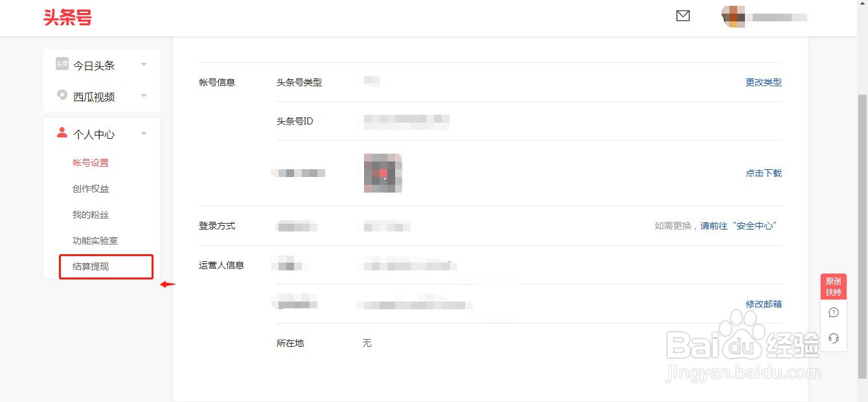The height and width of the screenshot is (402, 868).
Task: Open 创作权益 menu item
Action: click(91, 189)
